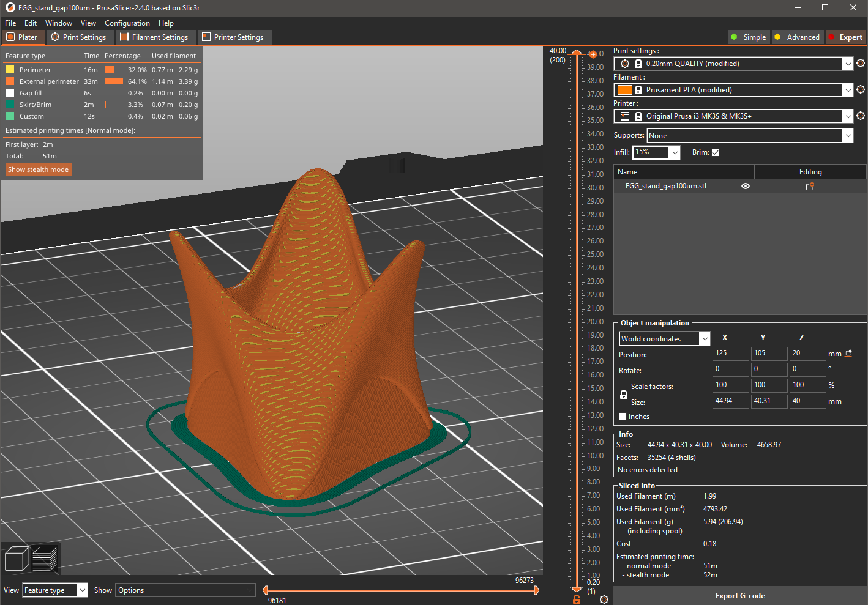The image size is (868, 605).
Task: Open the Edit menu
Action: pos(31,23)
